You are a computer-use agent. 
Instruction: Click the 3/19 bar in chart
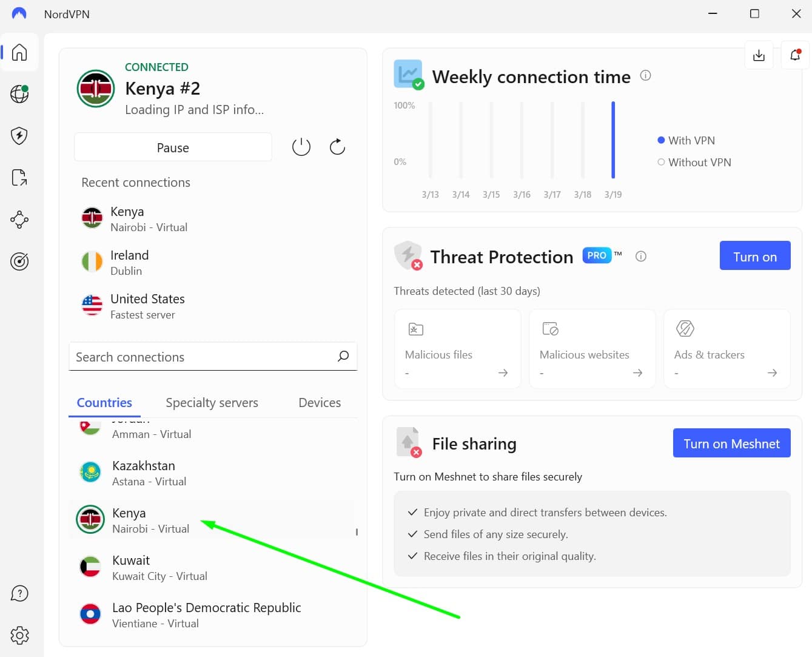click(613, 140)
